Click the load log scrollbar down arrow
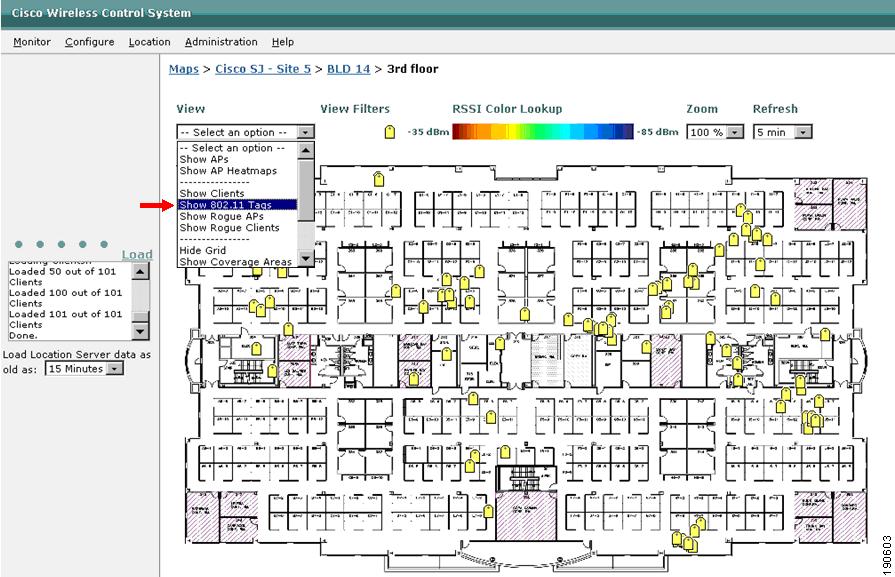This screenshot has height=577, width=895. tap(140, 331)
